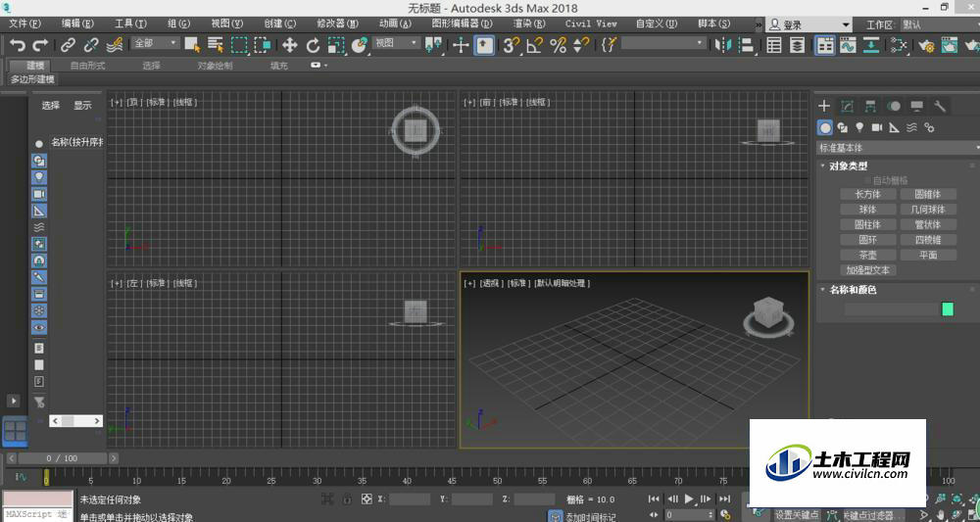Open the 创建(C) menu

click(x=280, y=24)
